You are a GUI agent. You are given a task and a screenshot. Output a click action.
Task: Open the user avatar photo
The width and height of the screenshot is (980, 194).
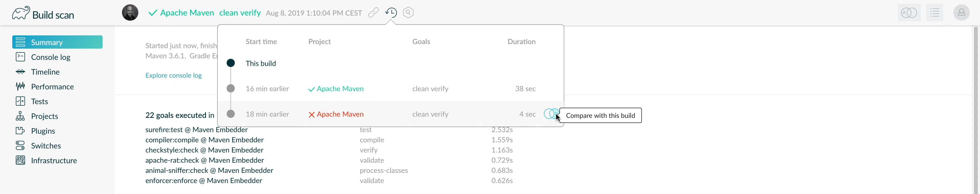[x=130, y=12]
